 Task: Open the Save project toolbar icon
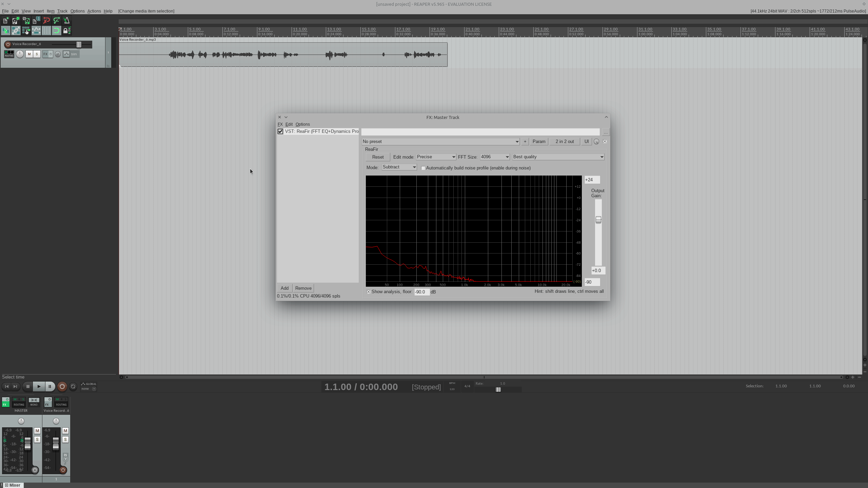(26, 21)
